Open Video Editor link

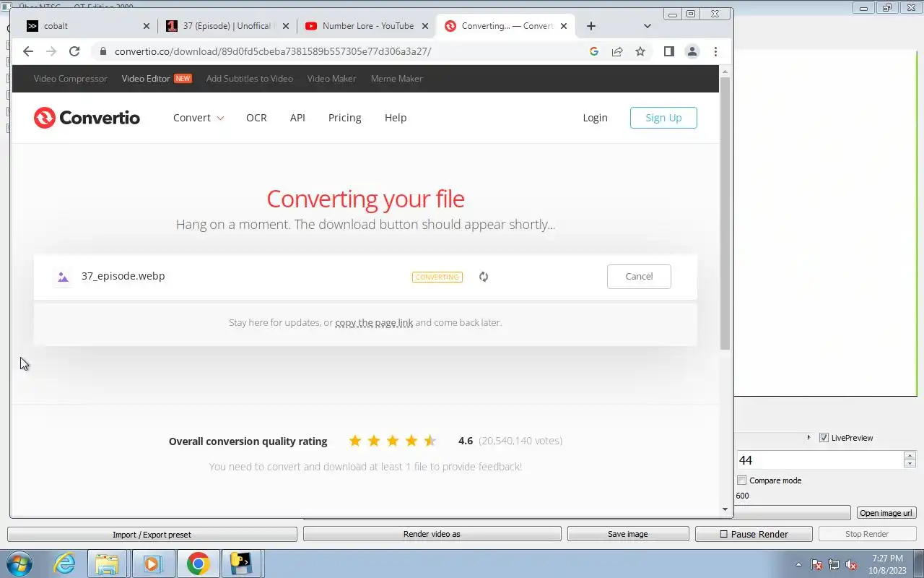click(146, 79)
